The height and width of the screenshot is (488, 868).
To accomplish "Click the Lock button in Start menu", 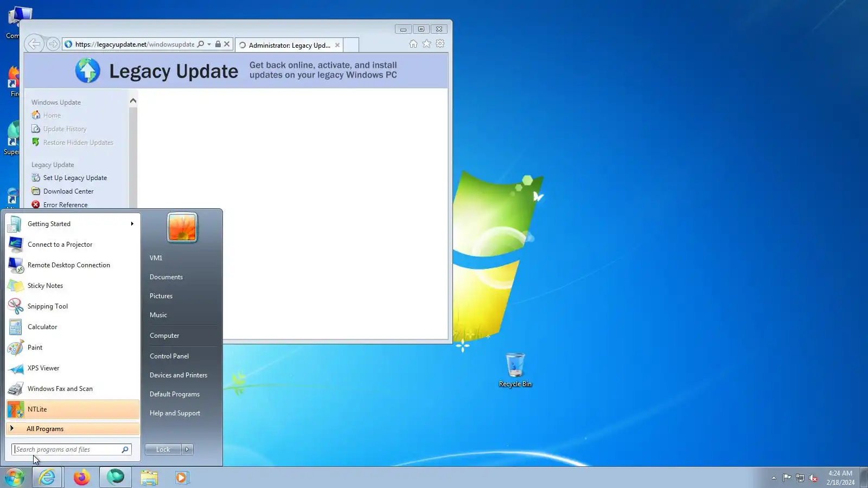I will click(163, 450).
